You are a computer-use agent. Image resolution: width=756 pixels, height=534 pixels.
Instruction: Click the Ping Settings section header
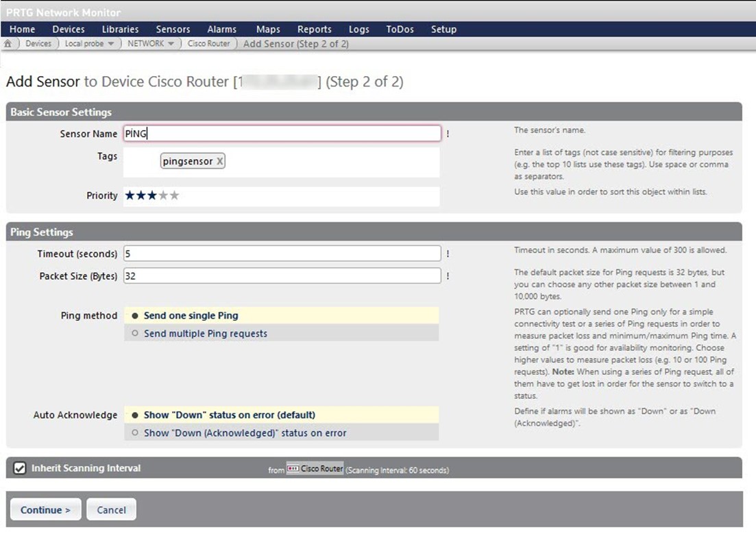374,232
